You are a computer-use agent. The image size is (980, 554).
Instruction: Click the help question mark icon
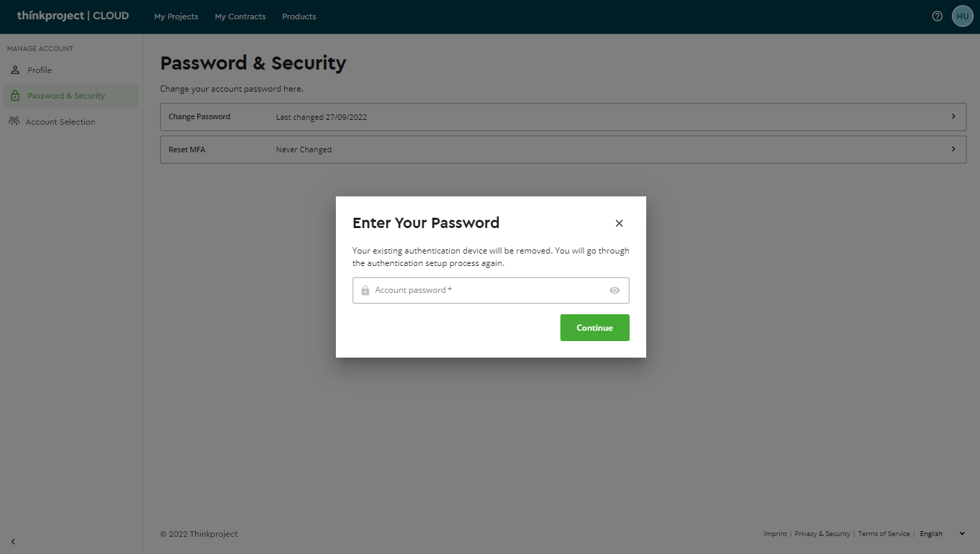click(937, 16)
